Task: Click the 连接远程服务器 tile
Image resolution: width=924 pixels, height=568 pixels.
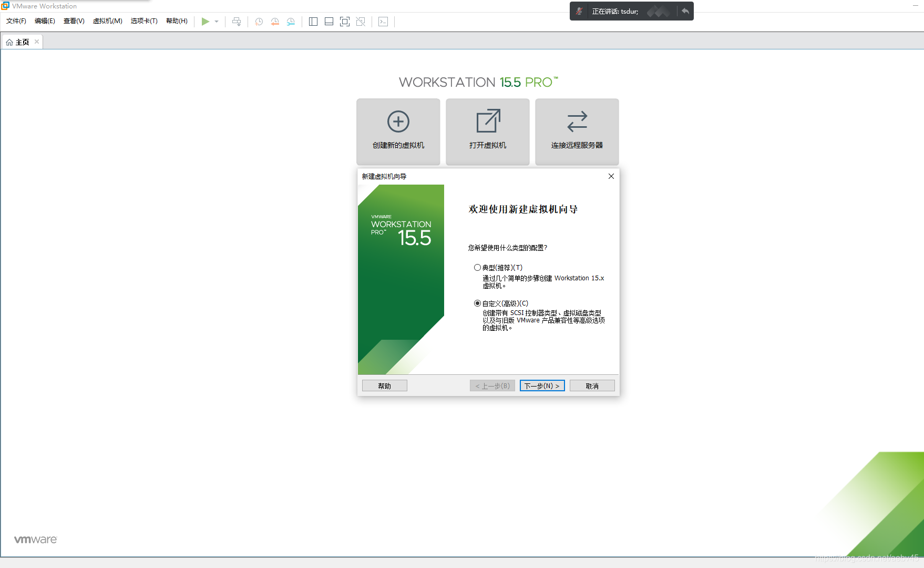Action: click(577, 132)
